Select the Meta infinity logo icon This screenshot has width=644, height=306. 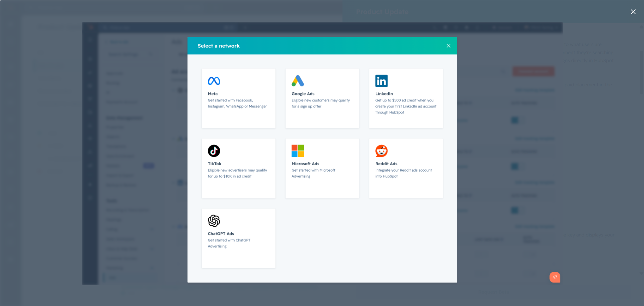click(x=214, y=81)
